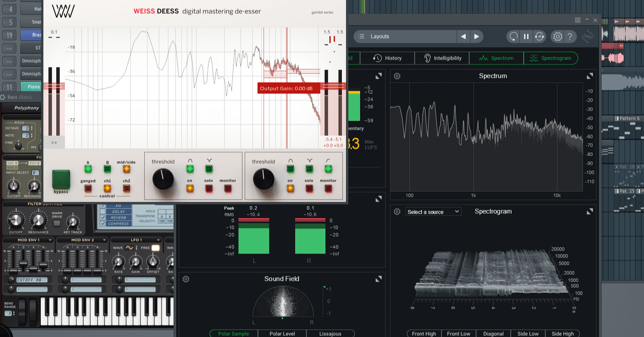
Task: Expand the Weiss meter panel arrows
Action: click(54, 143)
